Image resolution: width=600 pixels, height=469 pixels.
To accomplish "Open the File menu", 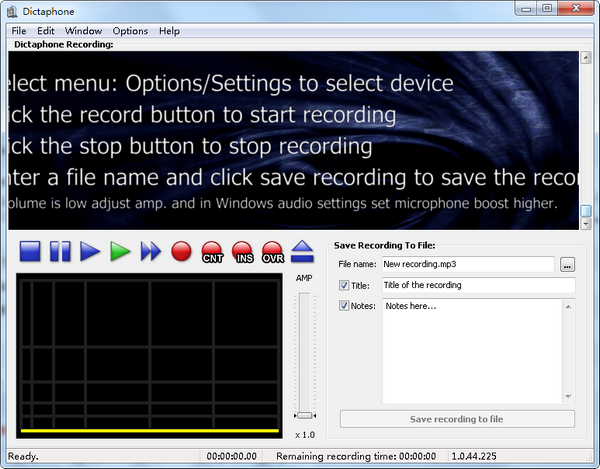I will click(x=19, y=31).
